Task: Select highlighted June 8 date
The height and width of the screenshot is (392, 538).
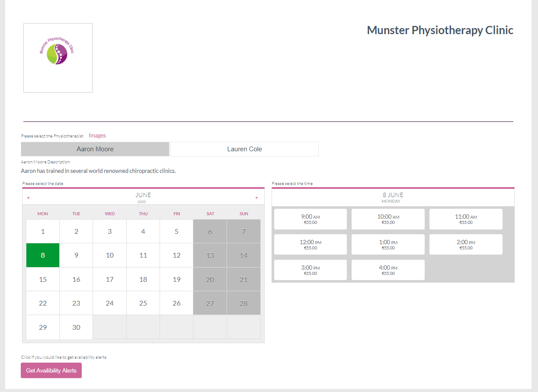Action: point(43,255)
